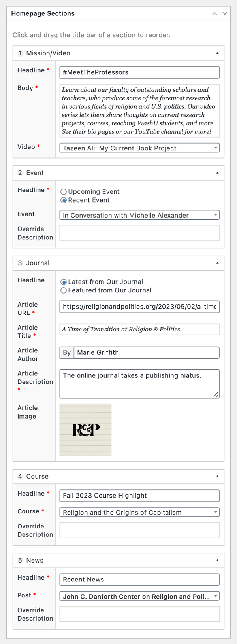This screenshot has width=237, height=644.
Task: Choose Latest from Our Journal option
Action: [x=64, y=282]
